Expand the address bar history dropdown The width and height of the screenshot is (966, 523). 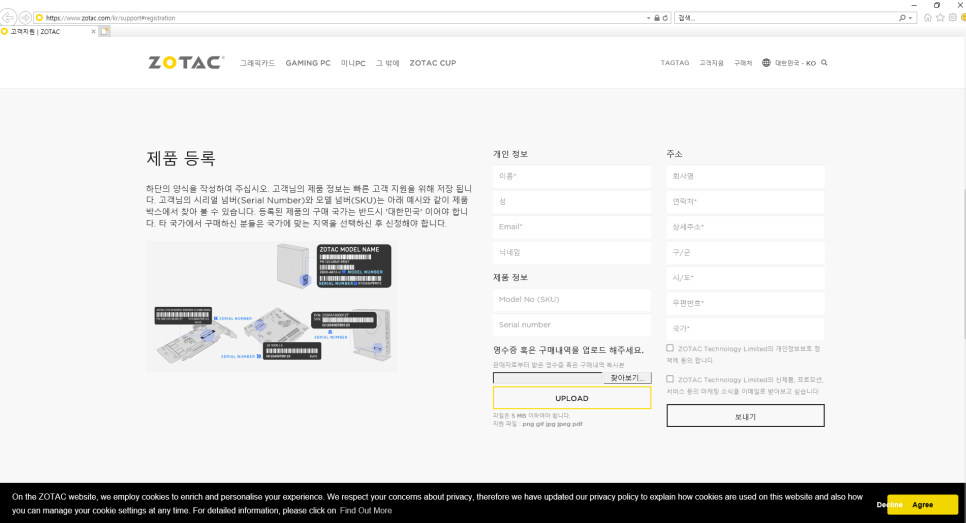point(648,18)
